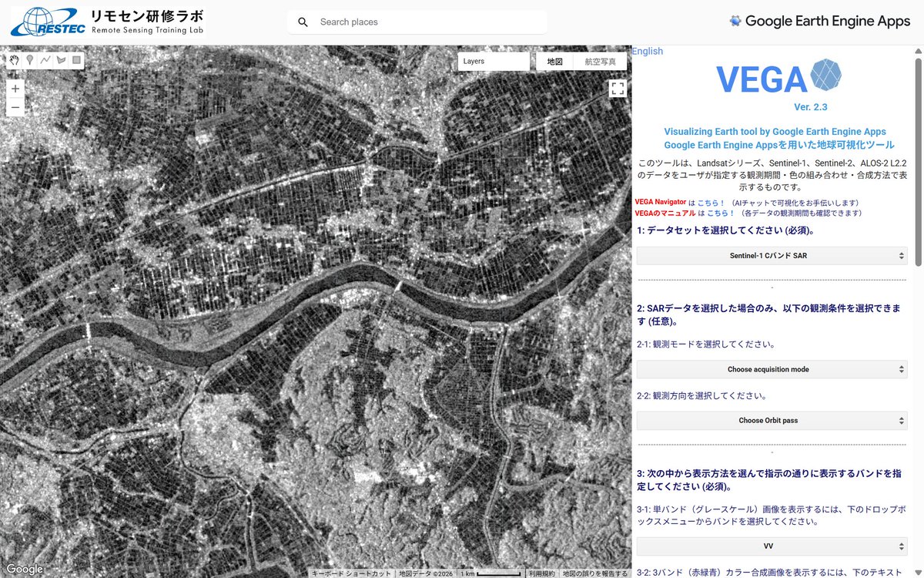Open the VEGA Navigator こちら！ link
The width and height of the screenshot is (924, 578).
pos(711,203)
